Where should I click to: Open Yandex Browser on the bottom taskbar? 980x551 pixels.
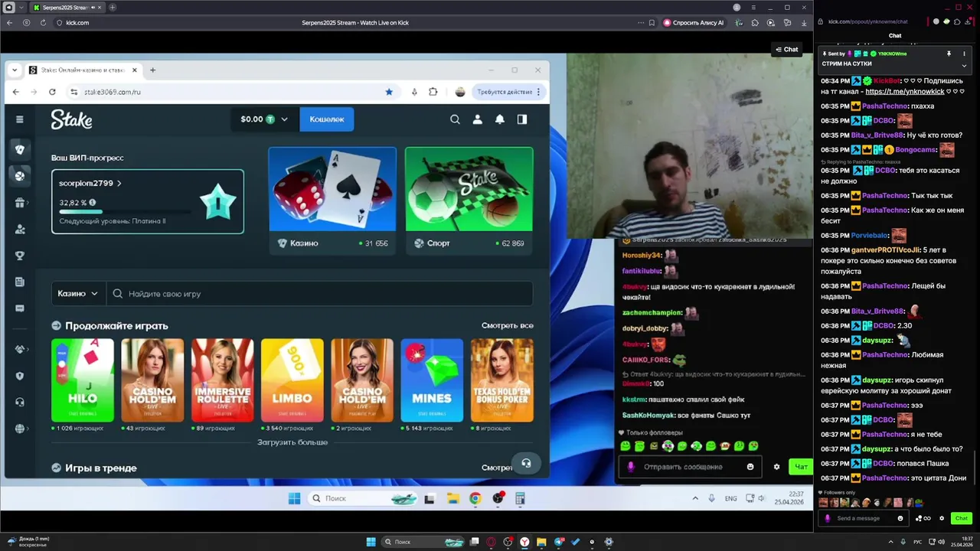point(524,542)
